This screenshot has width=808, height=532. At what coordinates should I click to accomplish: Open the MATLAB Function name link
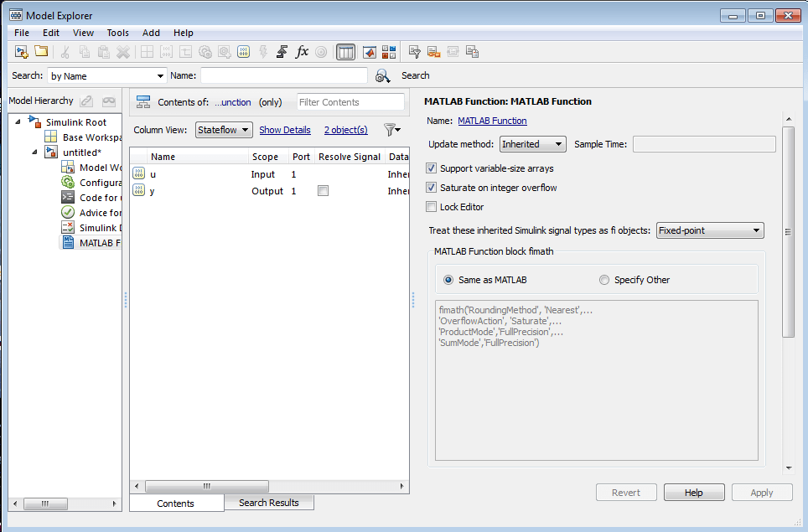pos(492,121)
